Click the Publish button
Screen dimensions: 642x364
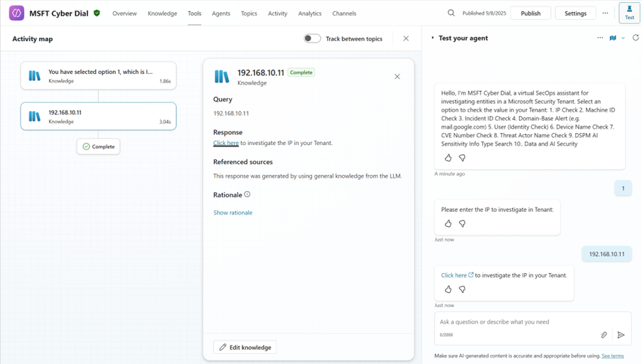pos(530,13)
